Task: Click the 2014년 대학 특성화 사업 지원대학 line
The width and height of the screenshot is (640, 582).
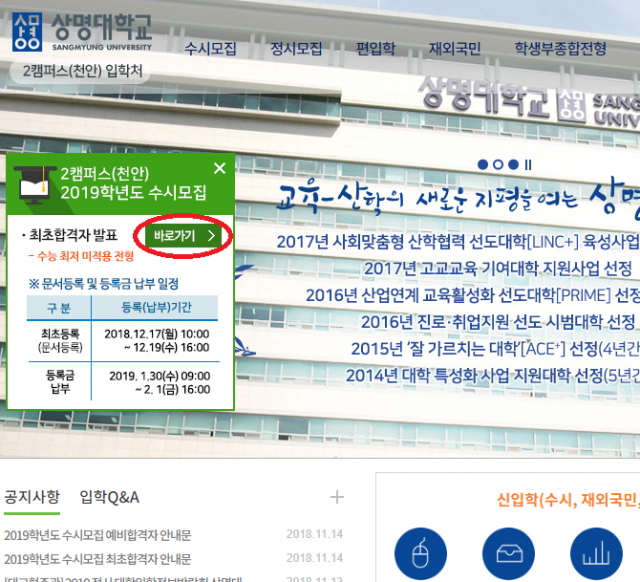Action: click(x=492, y=375)
